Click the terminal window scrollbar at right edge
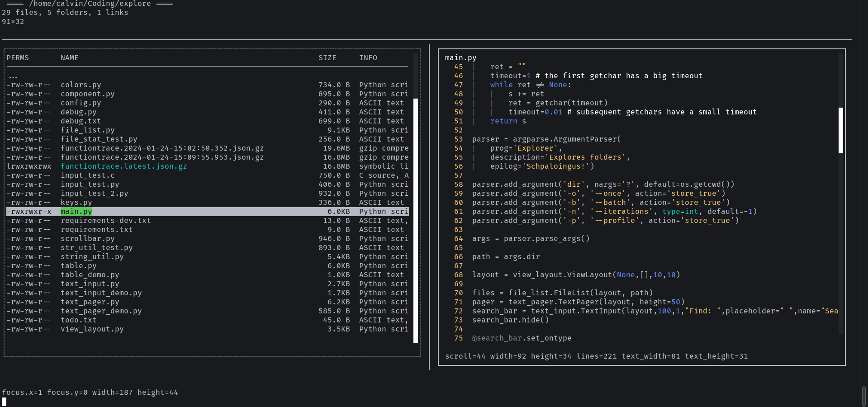 point(864,396)
